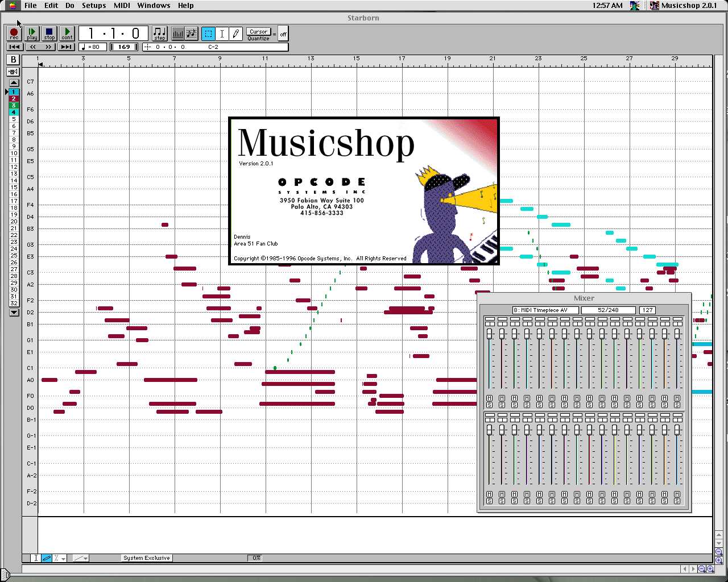Switch to notation view icon
This screenshot has width=728, height=582.
point(191,34)
